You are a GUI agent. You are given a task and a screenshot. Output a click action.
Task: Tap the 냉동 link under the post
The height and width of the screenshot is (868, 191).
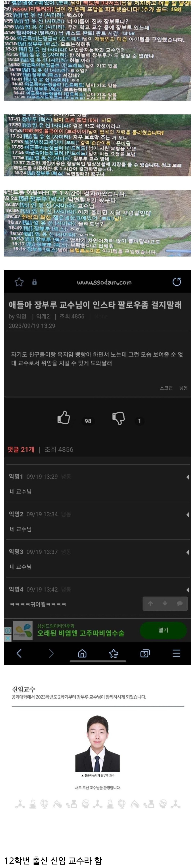[183, 388]
